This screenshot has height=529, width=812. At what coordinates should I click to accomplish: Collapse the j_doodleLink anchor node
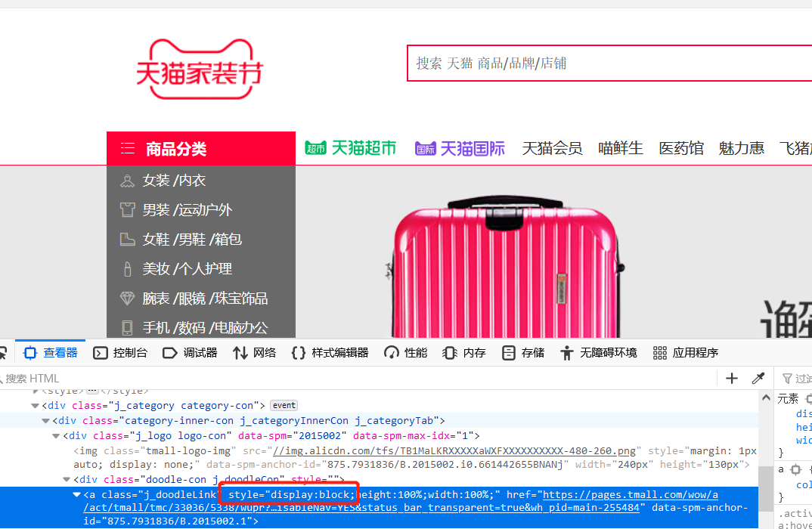(76, 495)
